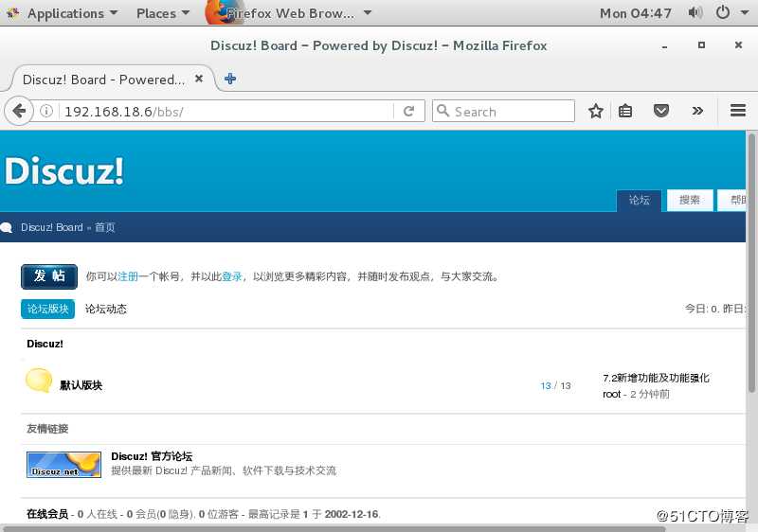Screen dimensions: 758x532
Task: Open latest post 7.2新增功能及功能强化
Action: 656,378
